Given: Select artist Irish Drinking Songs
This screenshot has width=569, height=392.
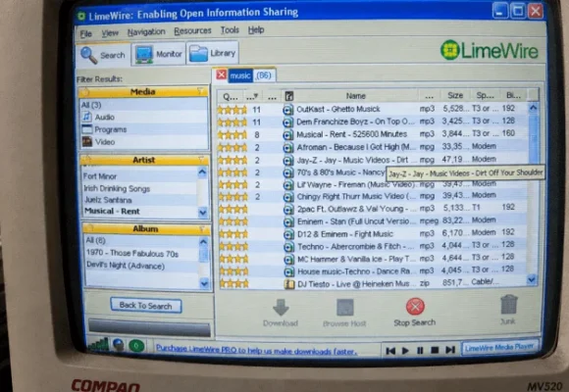Looking at the screenshot, I should coord(117,188).
